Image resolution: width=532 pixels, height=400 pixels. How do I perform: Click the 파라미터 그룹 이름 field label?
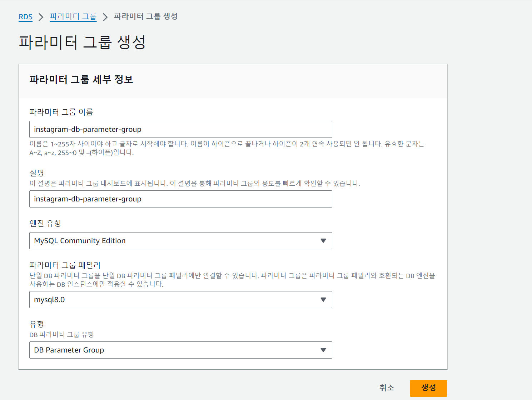click(x=61, y=112)
